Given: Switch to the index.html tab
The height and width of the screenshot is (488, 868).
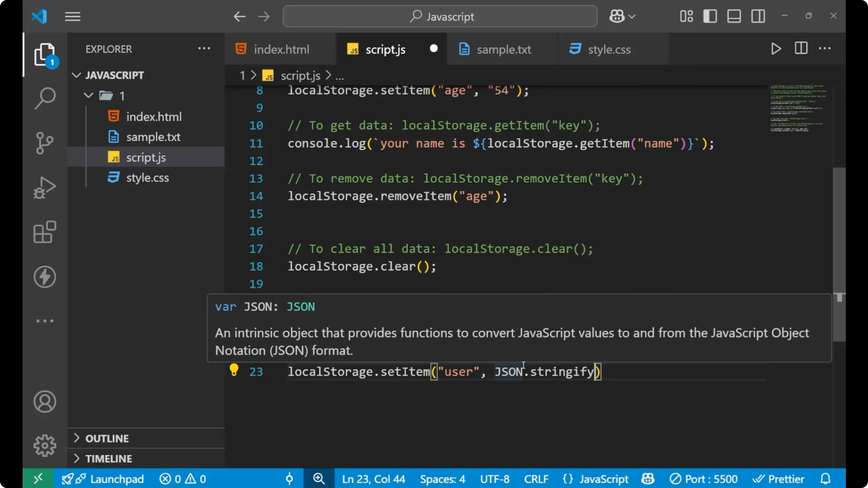Looking at the screenshot, I should pyautogui.click(x=281, y=49).
